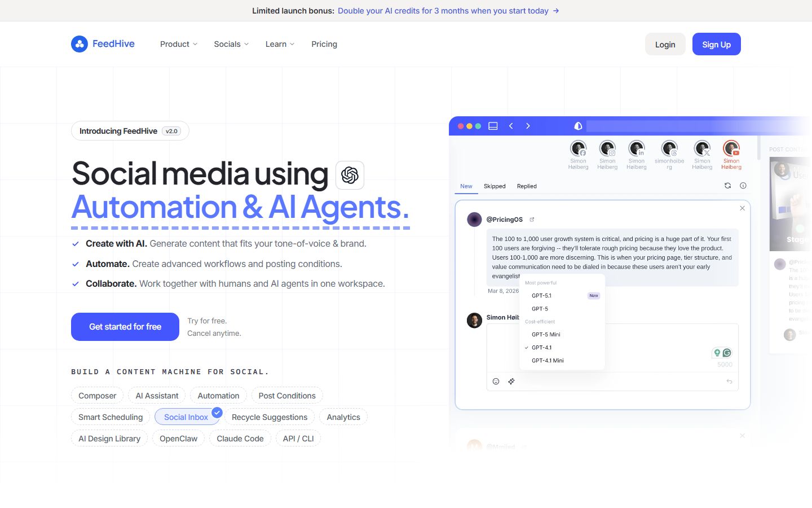Select the Facebook account avatar for Simon Høiberg
This screenshot has height=508, width=812.
(x=578, y=148)
